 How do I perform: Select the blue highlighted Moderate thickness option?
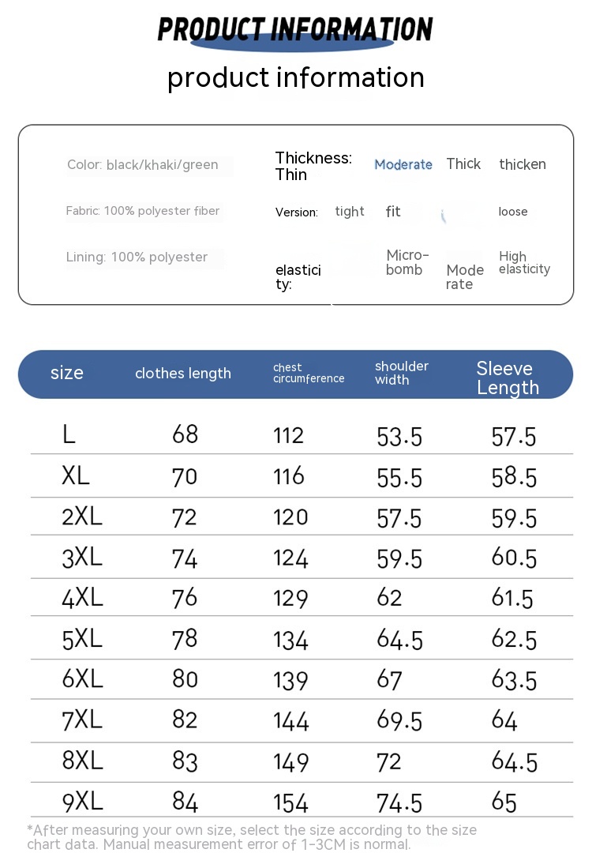tap(403, 164)
